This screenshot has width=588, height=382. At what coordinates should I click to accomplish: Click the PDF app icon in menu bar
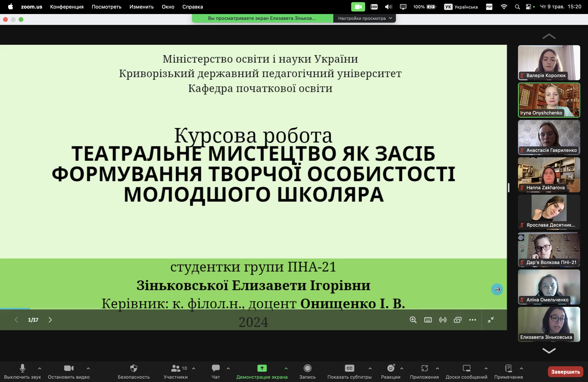coord(489,7)
